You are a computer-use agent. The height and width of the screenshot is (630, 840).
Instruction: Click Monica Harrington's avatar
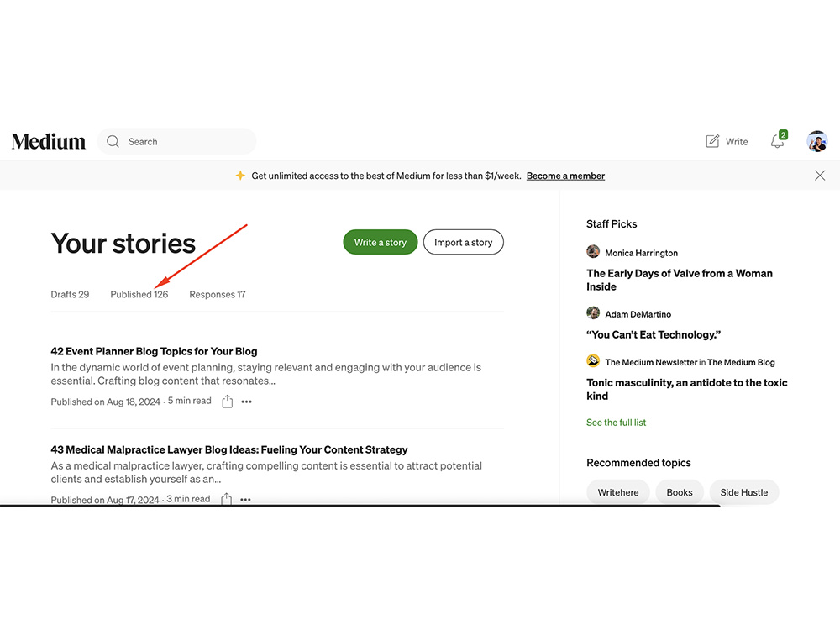[593, 251]
